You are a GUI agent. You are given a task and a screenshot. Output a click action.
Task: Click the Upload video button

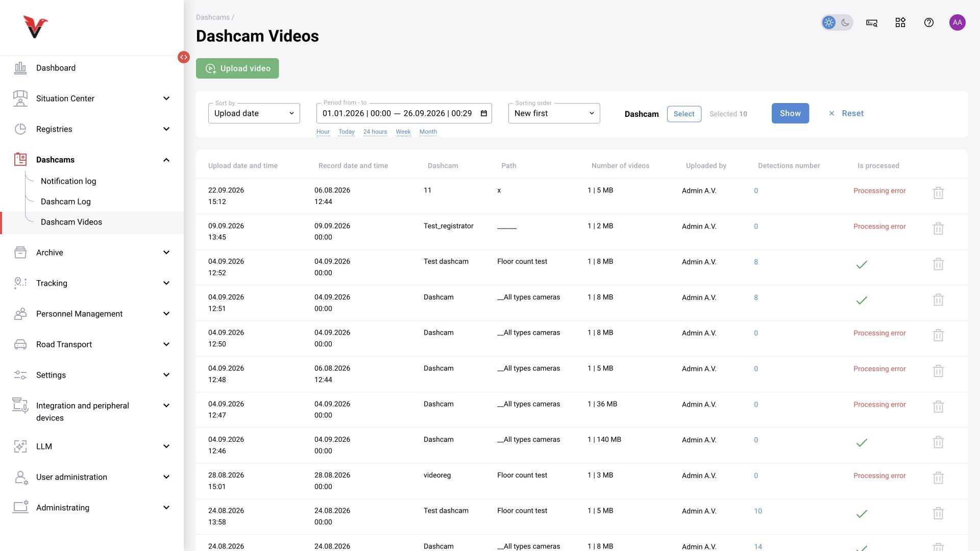coord(237,68)
